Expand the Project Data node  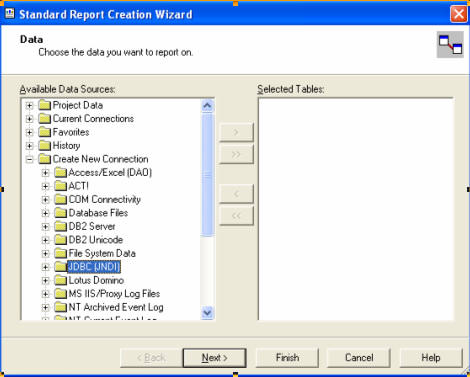[29, 105]
